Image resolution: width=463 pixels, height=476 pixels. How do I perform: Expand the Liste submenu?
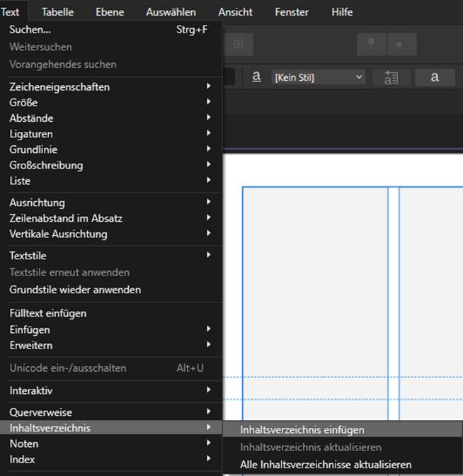[111, 181]
